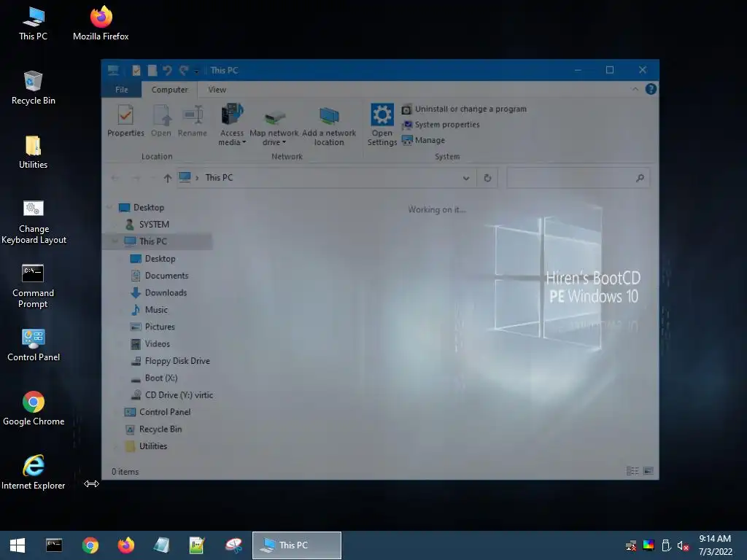Image resolution: width=747 pixels, height=560 pixels.
Task: Click the address bar This PC path
Action: pos(219,178)
